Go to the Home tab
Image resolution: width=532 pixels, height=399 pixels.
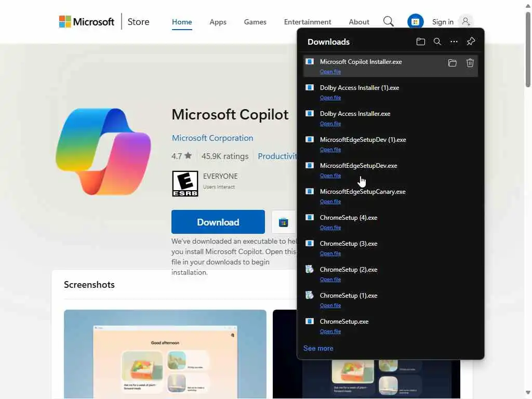coord(182,22)
